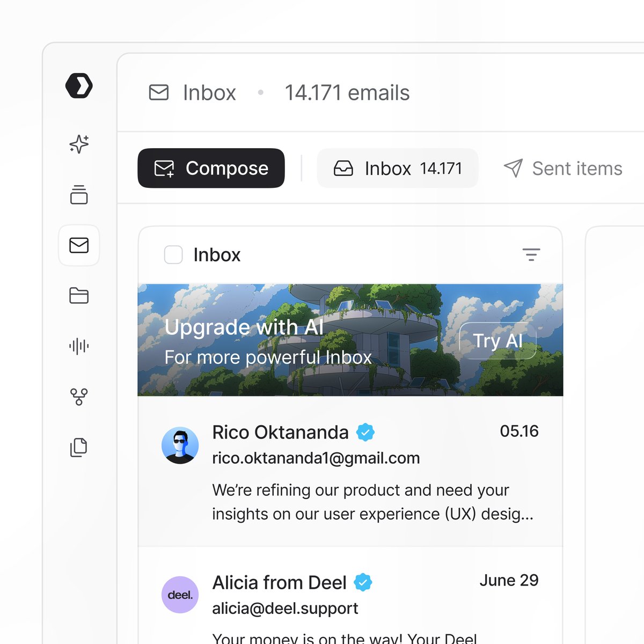Toggle the select-all checkbox beside Inbox
The height and width of the screenshot is (644, 644).
point(173,255)
